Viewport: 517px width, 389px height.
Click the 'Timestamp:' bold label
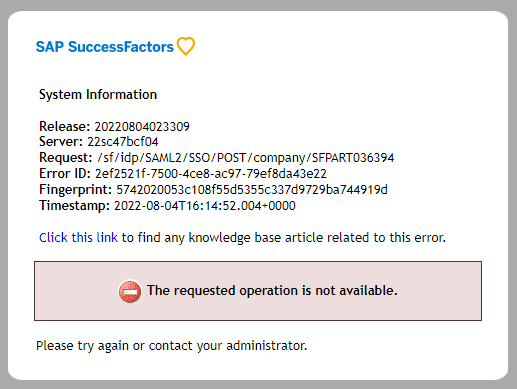click(x=74, y=206)
